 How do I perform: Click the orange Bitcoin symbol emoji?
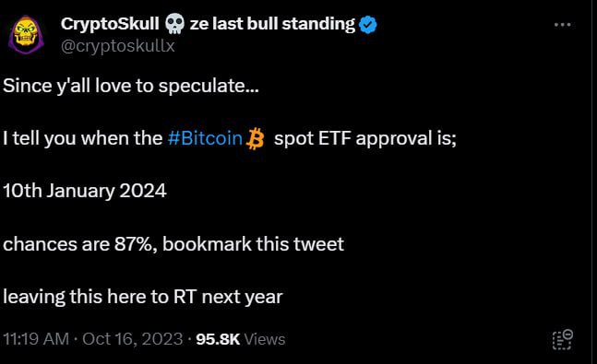coord(255,138)
